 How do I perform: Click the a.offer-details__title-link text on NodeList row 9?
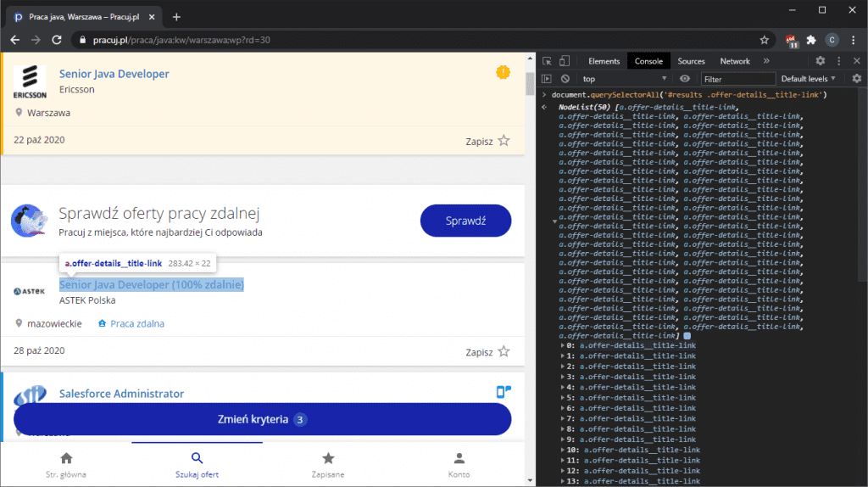tap(637, 439)
